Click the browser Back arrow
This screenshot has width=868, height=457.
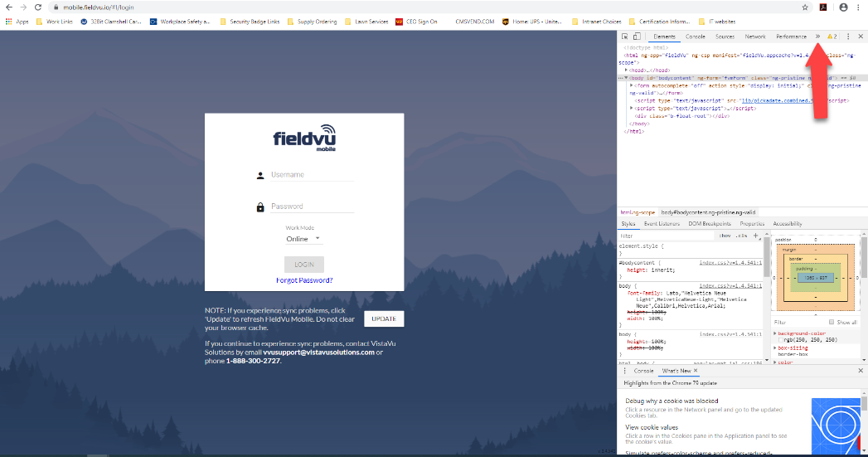[x=9, y=7]
